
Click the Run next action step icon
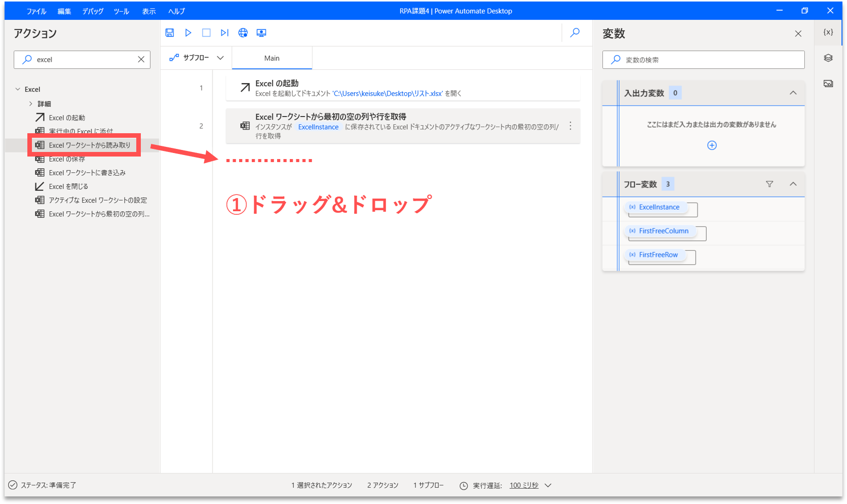[x=224, y=33]
